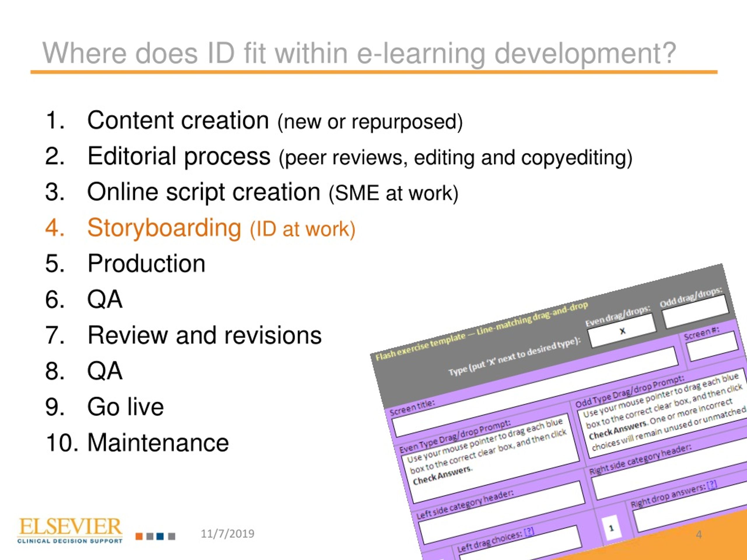Click item 8 'QA'
Viewport: 747px width, 560px height.
tap(105, 371)
